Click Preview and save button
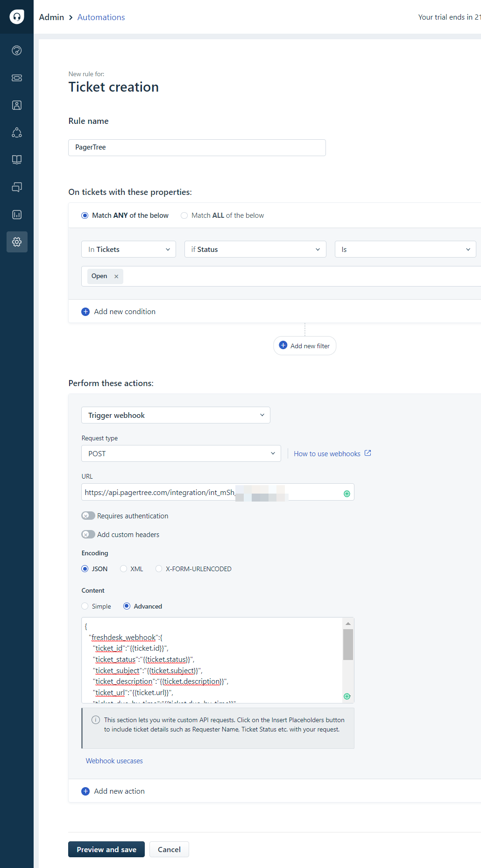Viewport: 481px width, 868px height. pyautogui.click(x=106, y=849)
